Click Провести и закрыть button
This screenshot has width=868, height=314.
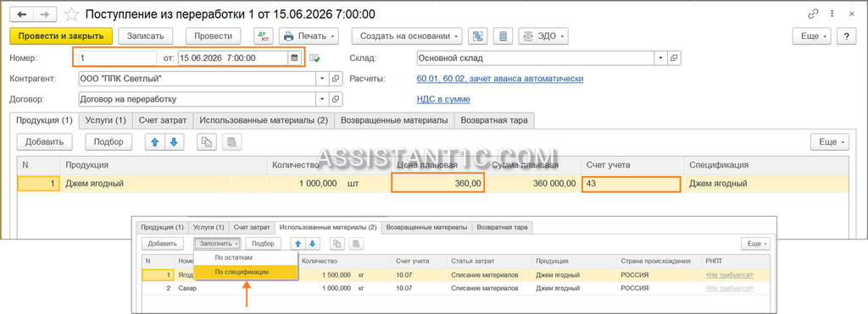pos(61,36)
